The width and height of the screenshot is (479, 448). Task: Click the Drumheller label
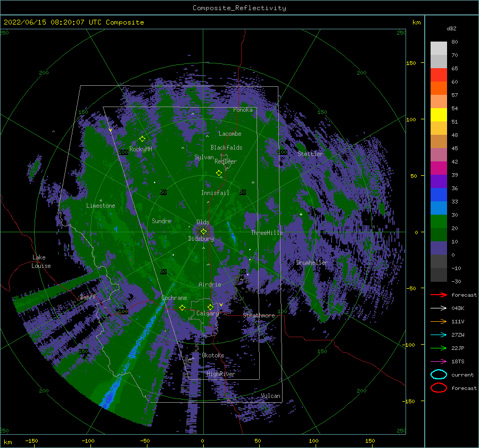(x=312, y=263)
